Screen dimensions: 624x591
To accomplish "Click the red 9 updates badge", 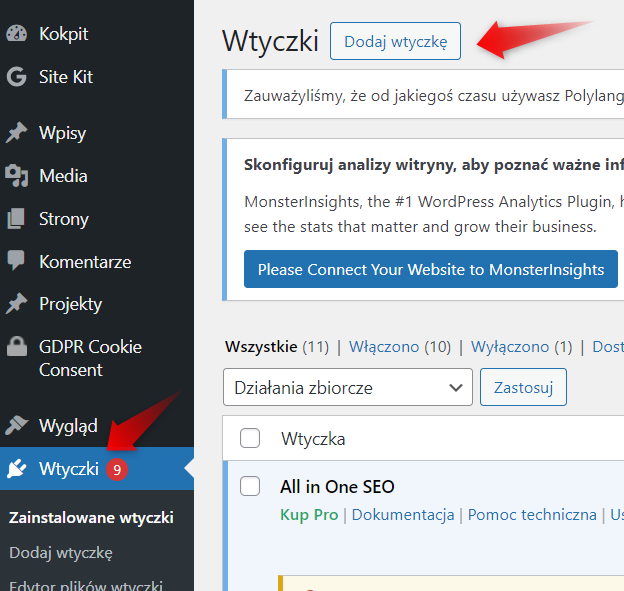I will click(x=117, y=470).
